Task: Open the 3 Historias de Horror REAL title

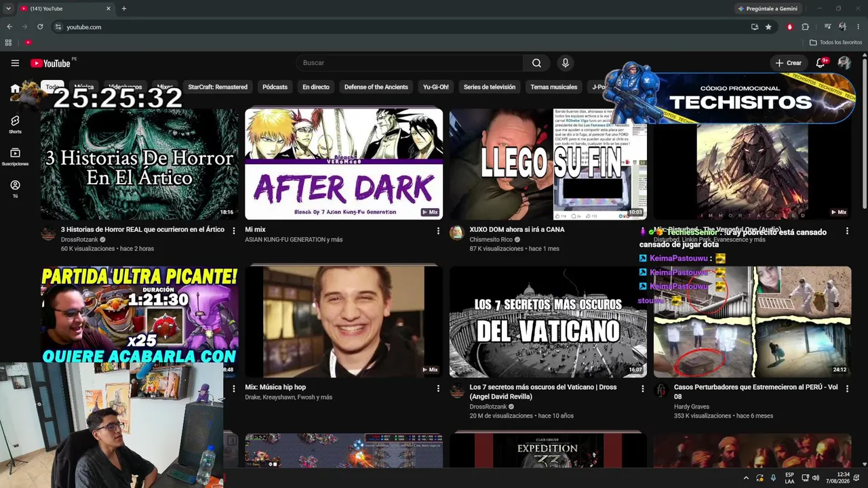Action: 142,230
